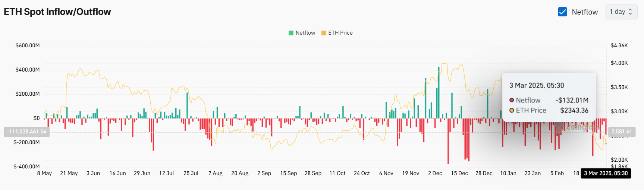Click the $400.00M y-axis label

[x=28, y=70]
